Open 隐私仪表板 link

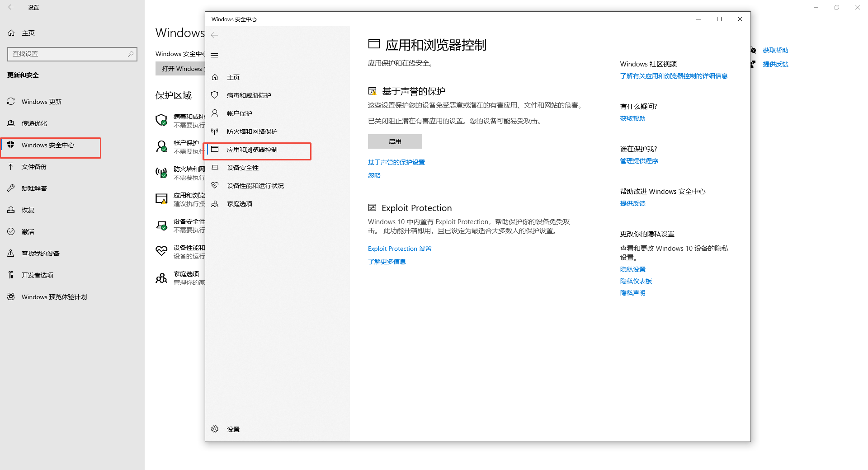(x=636, y=281)
